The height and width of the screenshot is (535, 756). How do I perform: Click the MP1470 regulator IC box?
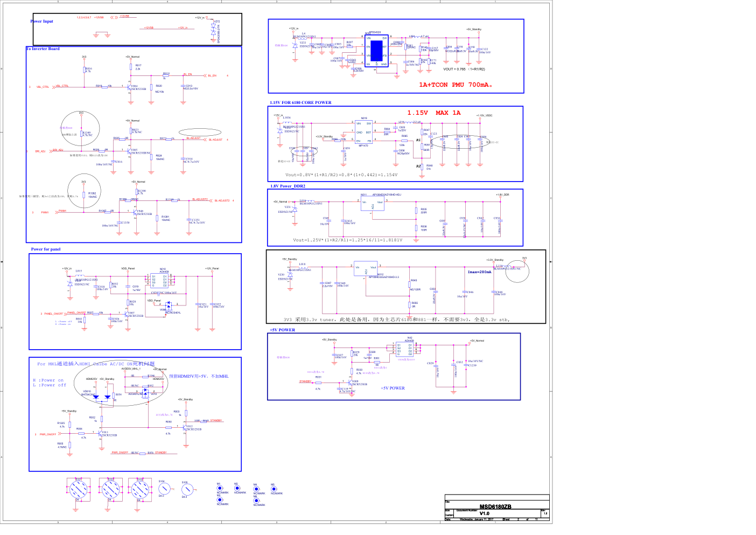click(x=365, y=132)
